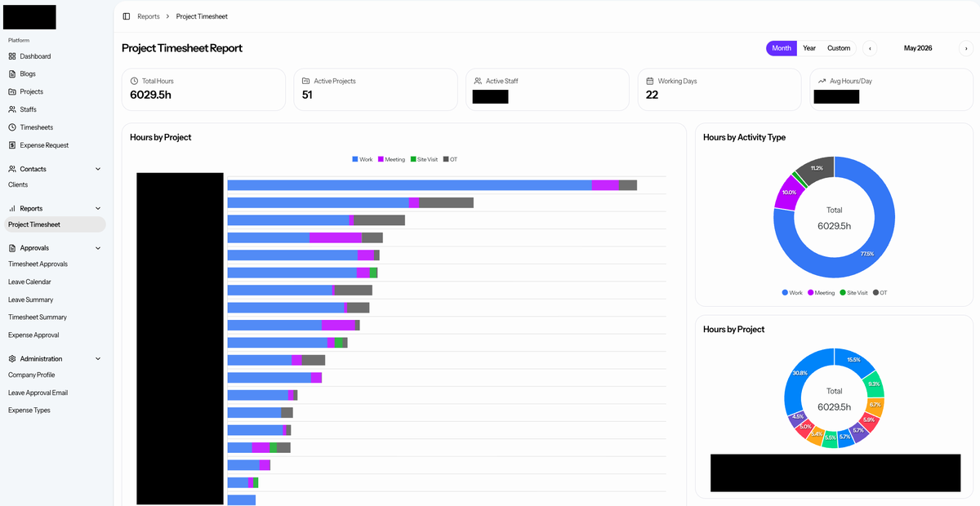Toggle Site Visit in donut legend
Screen dimensions: 980x506
tap(853, 292)
